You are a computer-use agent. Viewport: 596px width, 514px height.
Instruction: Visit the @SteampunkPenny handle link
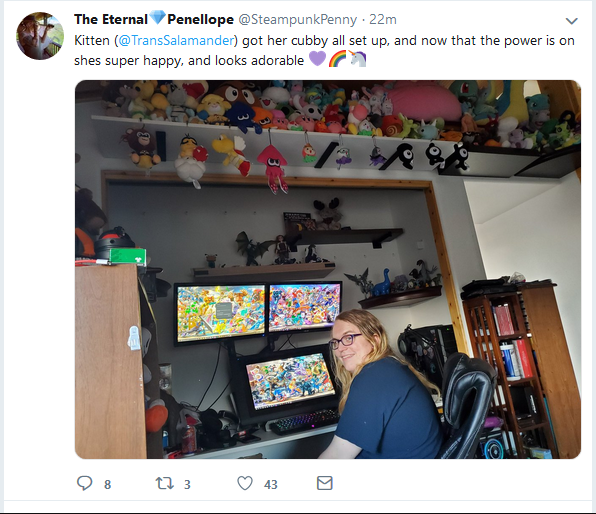click(298, 19)
